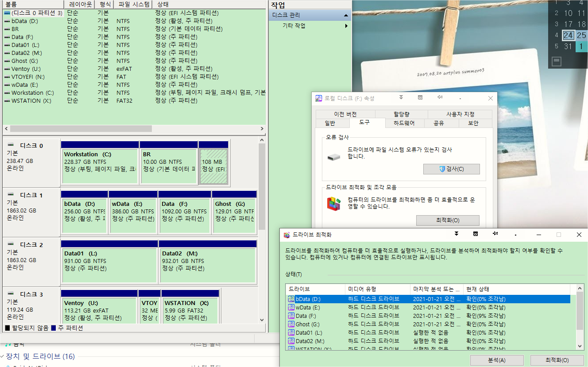This screenshot has width=588, height=367.
Task: Sort optimize list by Media Type column
Action: [378, 289]
